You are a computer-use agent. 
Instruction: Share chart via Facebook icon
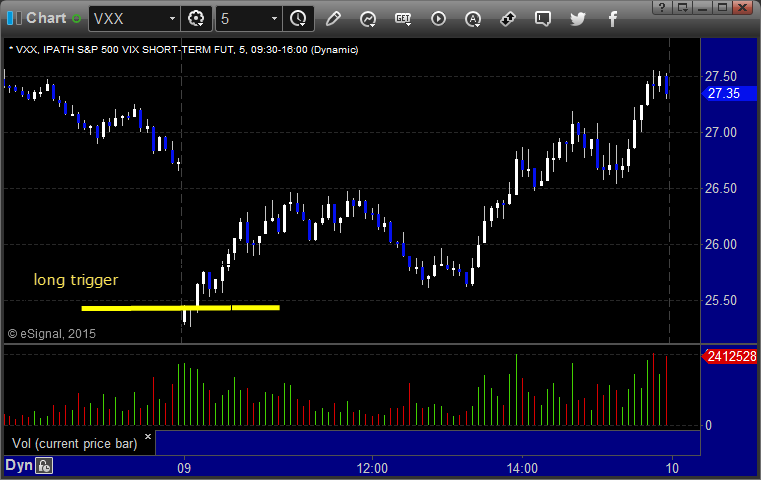(612, 19)
